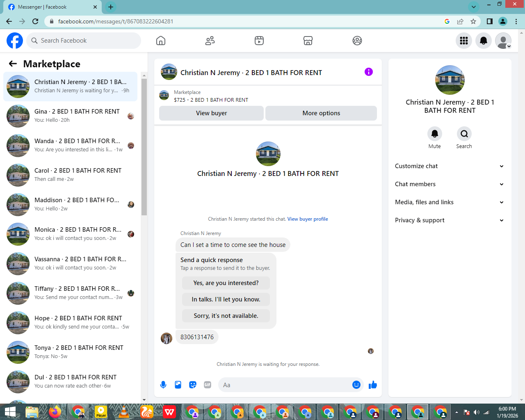Click 'Can I set a time' message
Screen dimensions: 525x420
click(233, 245)
